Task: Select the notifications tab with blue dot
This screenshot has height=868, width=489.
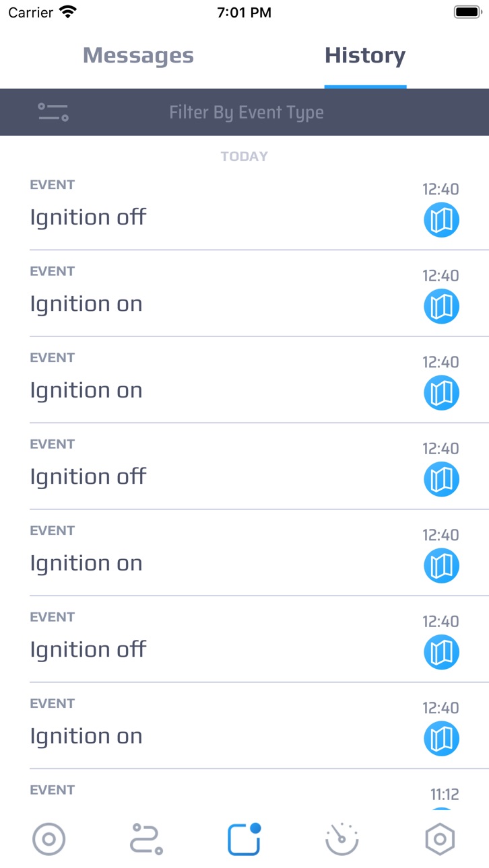Action: click(x=244, y=839)
